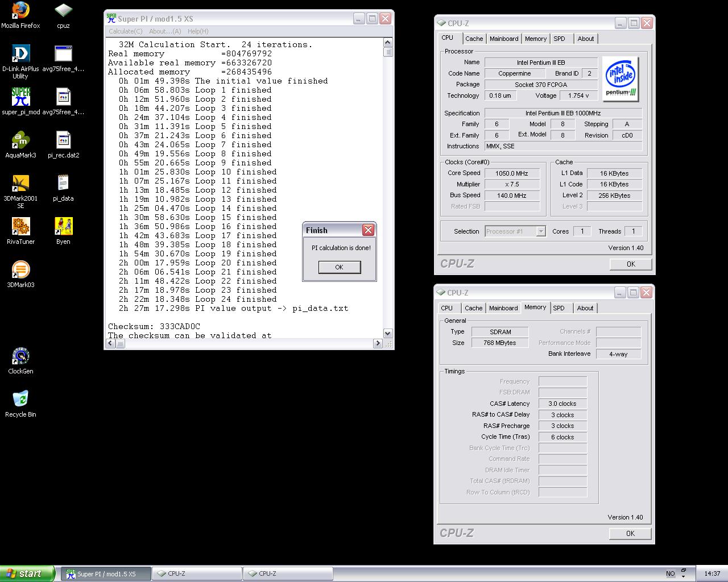
Task: Open the Help(H) menu in Super PI
Action: coord(198,31)
